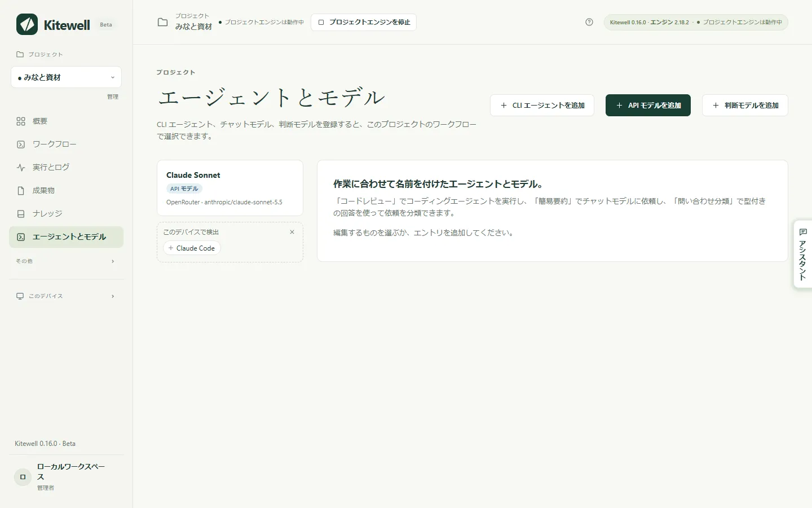Viewport: 812px width, 508px height.
Task: Select エージェントとモデル in the sidebar
Action: point(66,237)
